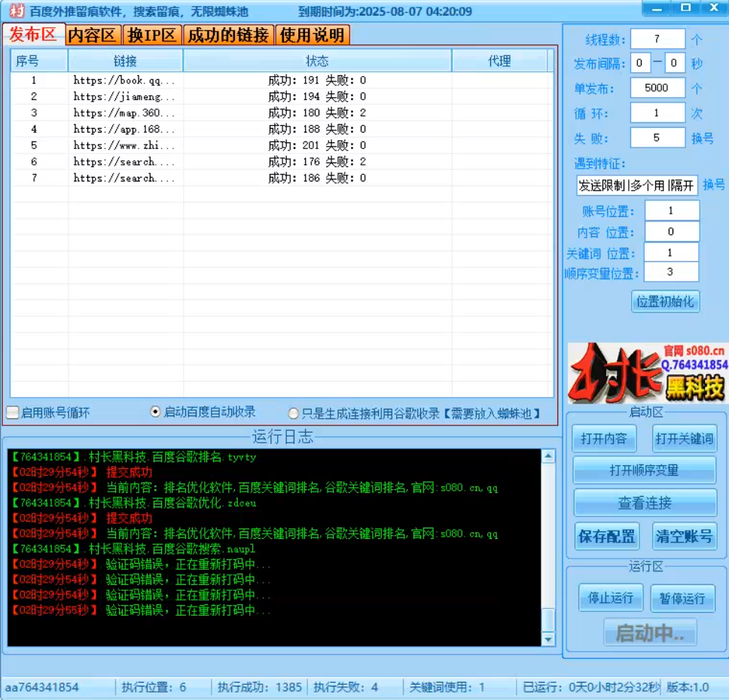Click the 停止运行 button
729x700 pixels.
coord(611,598)
